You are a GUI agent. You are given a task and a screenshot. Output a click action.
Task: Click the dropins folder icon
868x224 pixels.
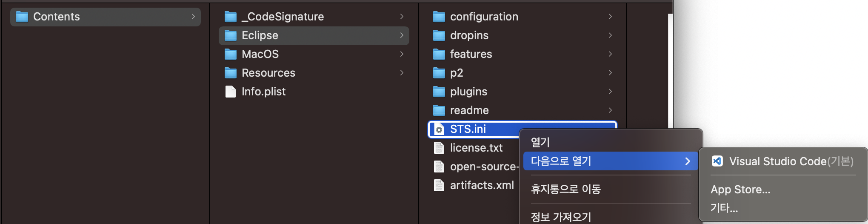click(439, 35)
